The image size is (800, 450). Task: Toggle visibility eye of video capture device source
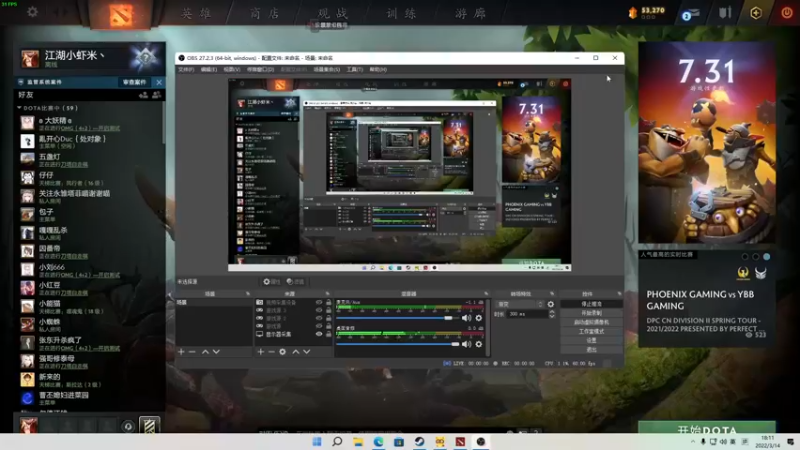point(319,303)
